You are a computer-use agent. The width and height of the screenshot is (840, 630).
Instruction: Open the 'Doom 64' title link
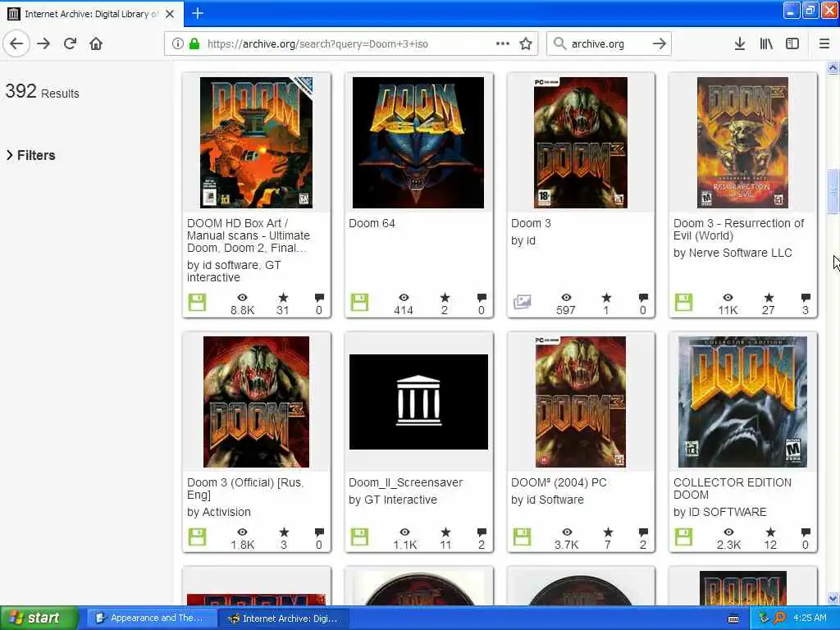click(x=372, y=223)
